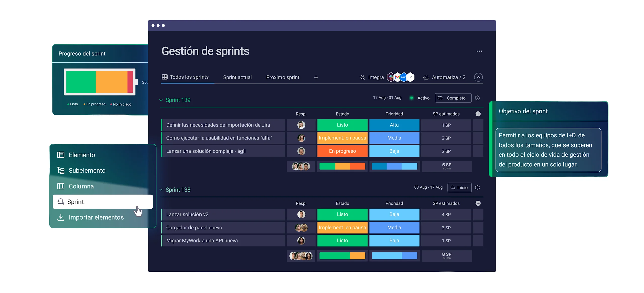The height and width of the screenshot is (293, 644).
Task: Change Alta priority of Definir las necesidades
Action: [394, 125]
